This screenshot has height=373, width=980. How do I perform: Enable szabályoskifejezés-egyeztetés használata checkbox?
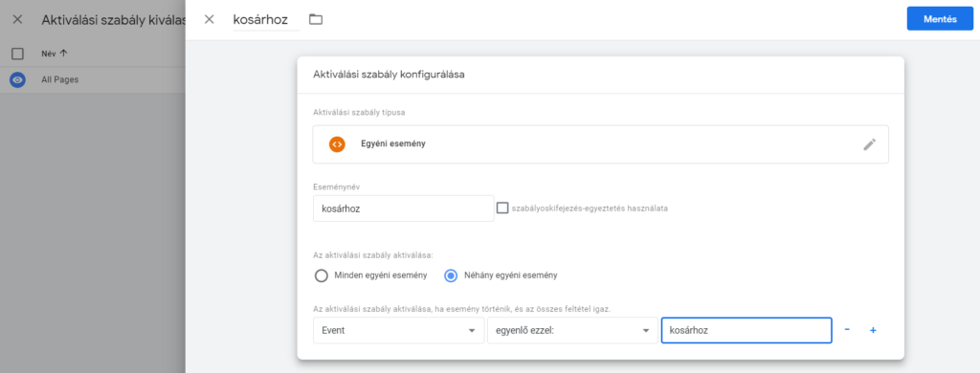[502, 208]
